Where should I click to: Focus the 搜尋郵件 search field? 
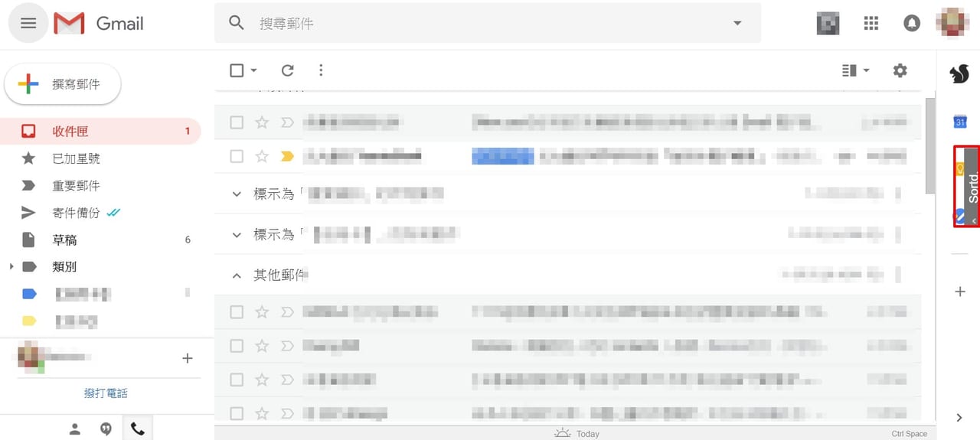click(x=486, y=24)
